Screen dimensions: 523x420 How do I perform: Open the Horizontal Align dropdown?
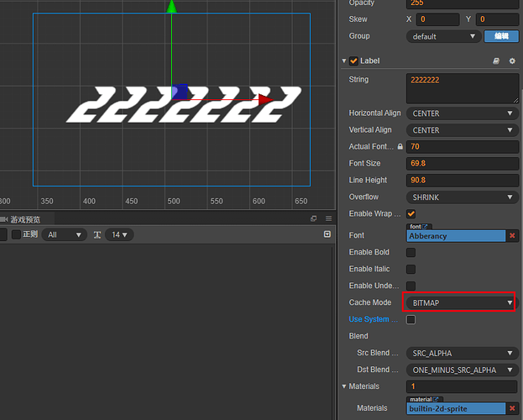pyautogui.click(x=463, y=113)
